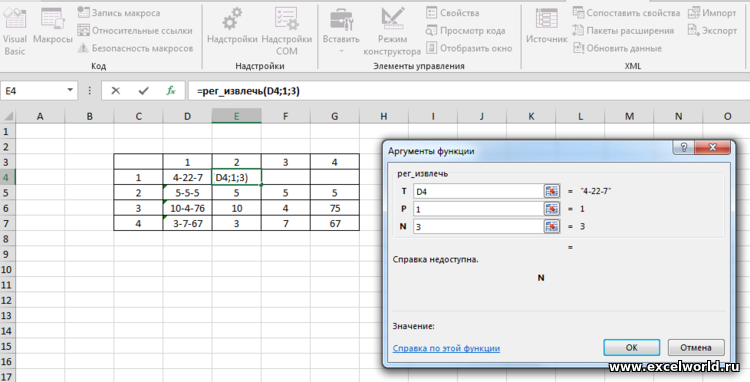750x382 pixels.
Task: Click T argument field with D4
Action: 477,192
